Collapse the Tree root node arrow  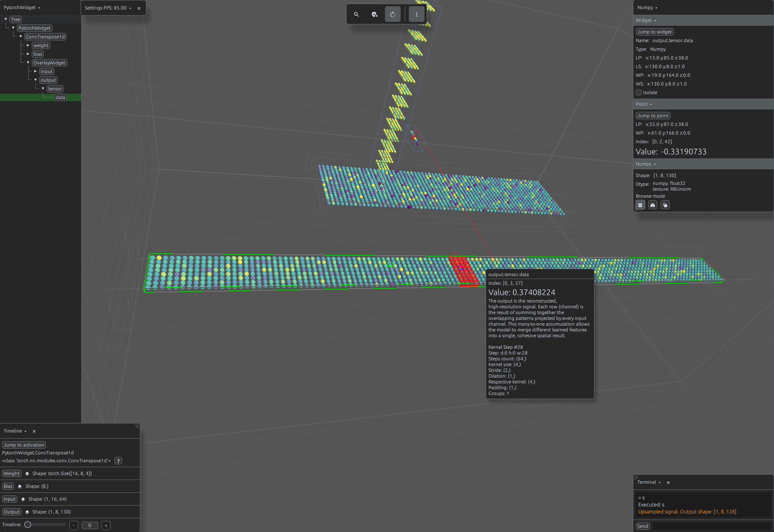tap(6, 19)
